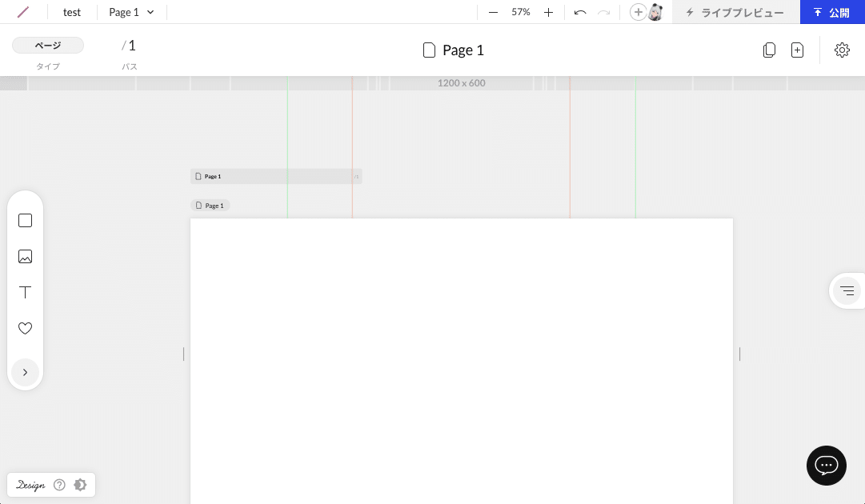Select the wide Page 1 canvas bar
The image size is (865, 504).
coord(276,177)
